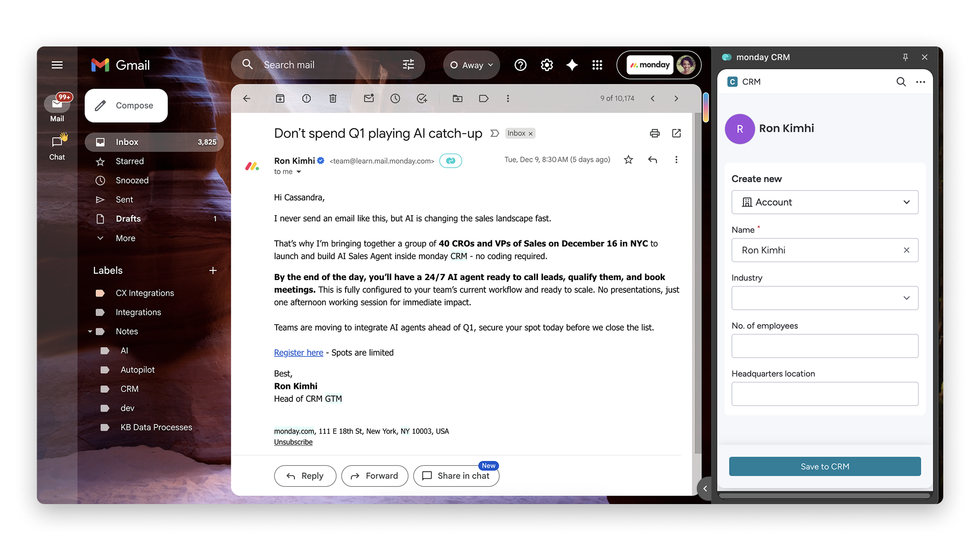Go back to inbox with arrow
The width and height of the screenshot is (980, 551).
click(x=247, y=98)
